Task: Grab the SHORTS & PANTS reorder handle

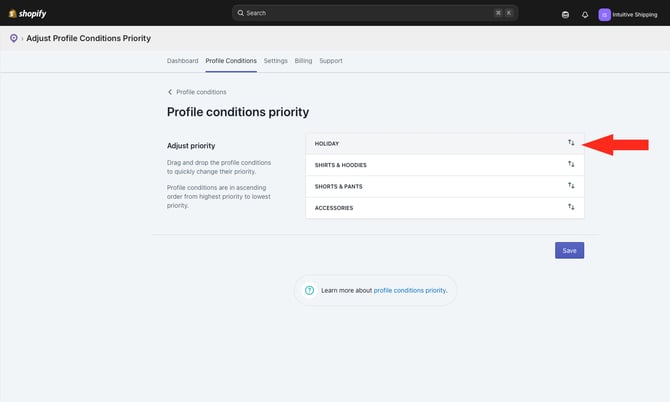Action: (x=571, y=185)
